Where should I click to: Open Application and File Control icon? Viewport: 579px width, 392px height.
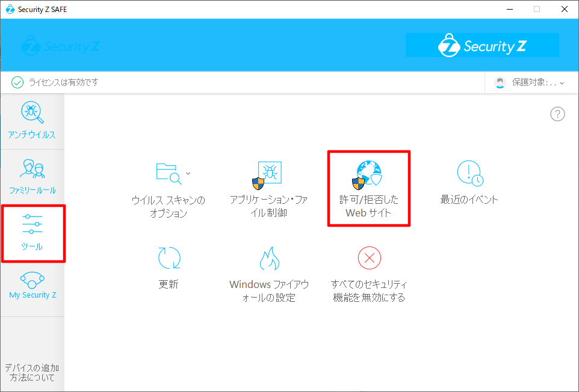click(267, 174)
